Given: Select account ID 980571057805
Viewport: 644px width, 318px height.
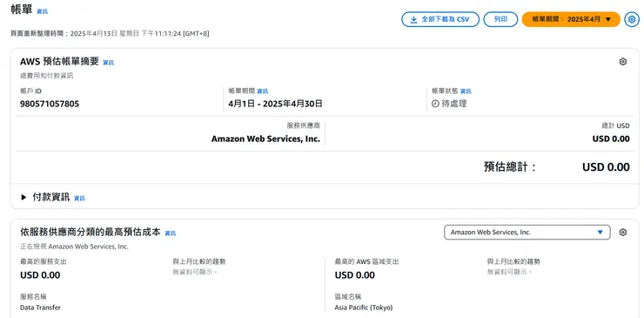Looking at the screenshot, I should (x=50, y=104).
